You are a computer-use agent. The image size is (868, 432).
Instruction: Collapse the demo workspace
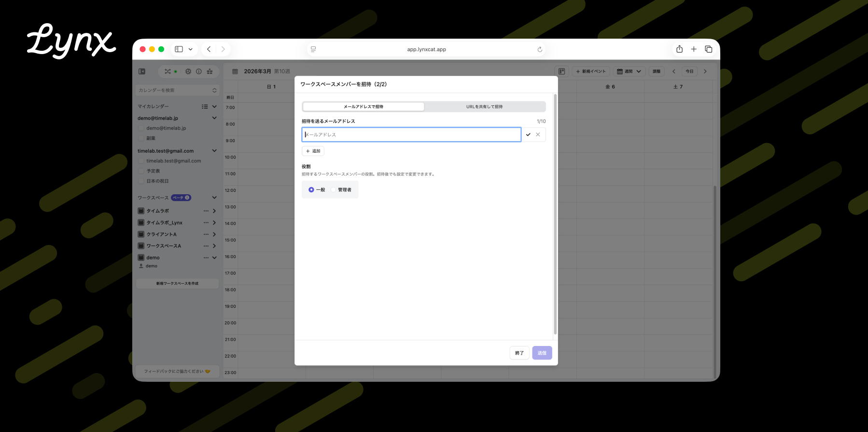coord(214,258)
